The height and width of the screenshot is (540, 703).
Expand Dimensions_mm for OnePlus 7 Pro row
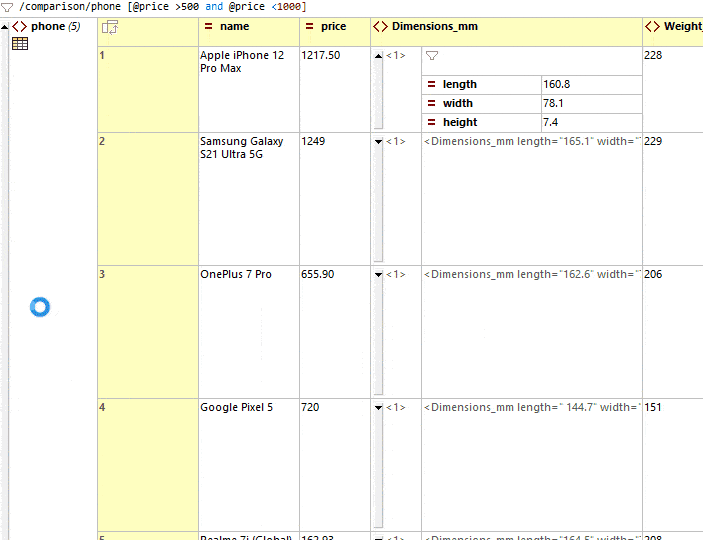(x=378, y=275)
